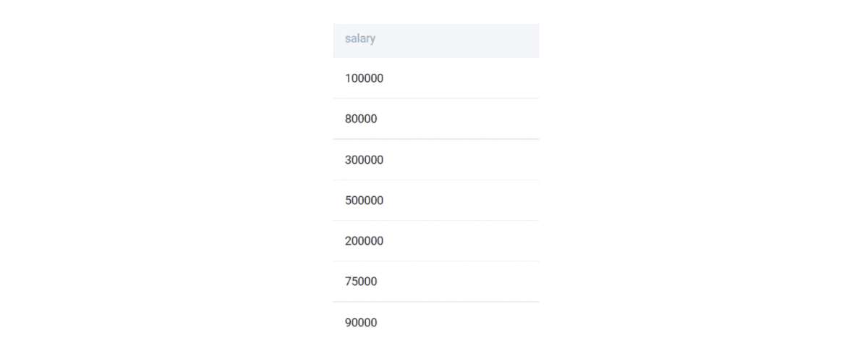868x362 pixels.
Task: Click the 500000 salary value
Action: tap(364, 200)
